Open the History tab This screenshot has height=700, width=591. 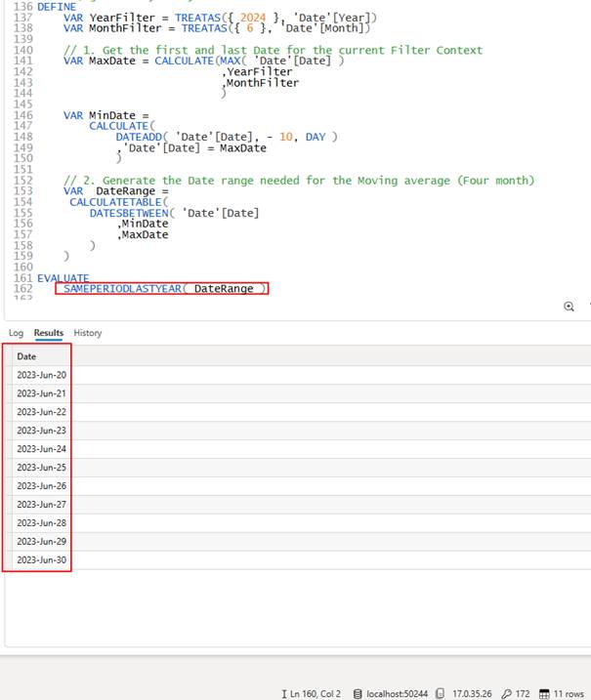point(87,333)
